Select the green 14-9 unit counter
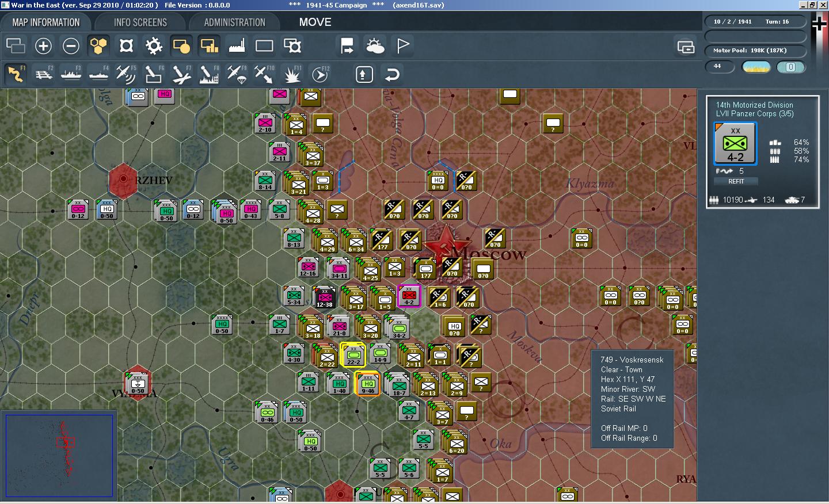829x504 pixels. (380, 353)
